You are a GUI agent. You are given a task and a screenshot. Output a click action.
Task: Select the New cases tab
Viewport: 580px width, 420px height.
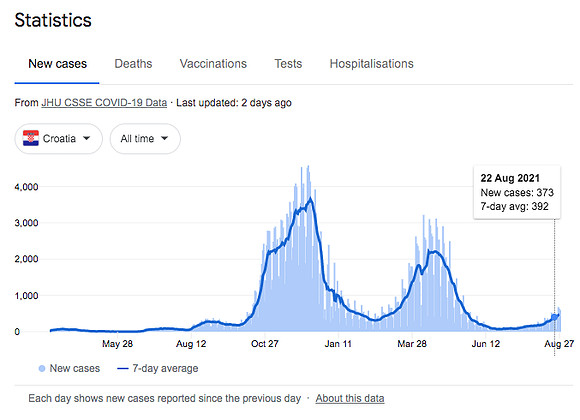(57, 64)
